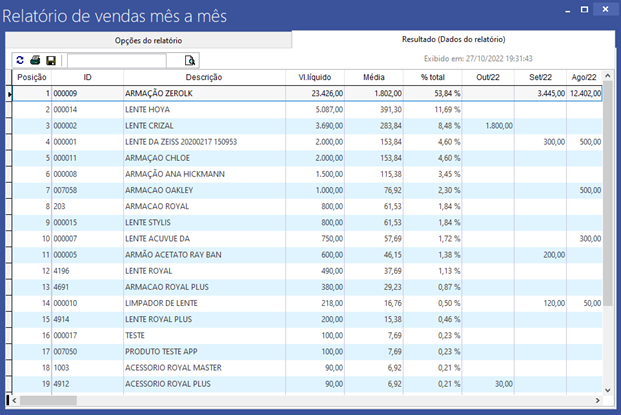The width and height of the screenshot is (621, 415).
Task: Click the 30,00 Out/22 cell
Action: [488, 384]
